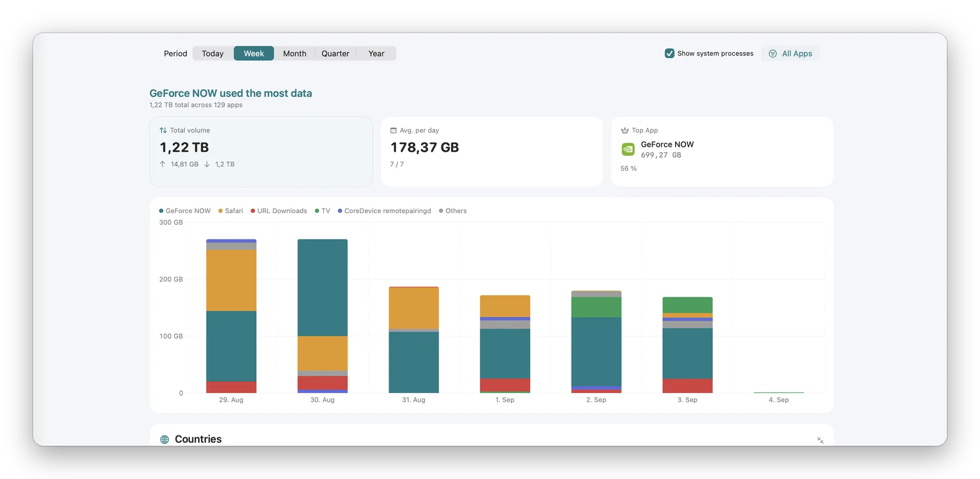Switch period to Month
Image resolution: width=980 pixels, height=479 pixels.
click(x=294, y=53)
